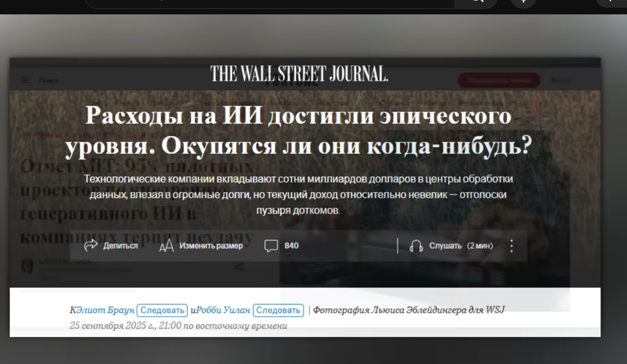Open the blurred hamburger menu icon

25,80
